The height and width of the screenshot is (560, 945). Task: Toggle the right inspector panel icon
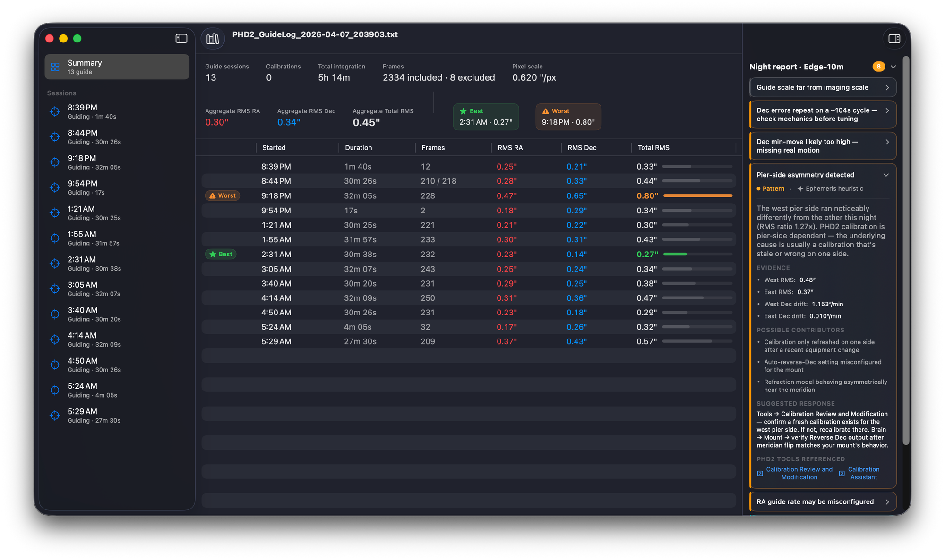click(894, 39)
